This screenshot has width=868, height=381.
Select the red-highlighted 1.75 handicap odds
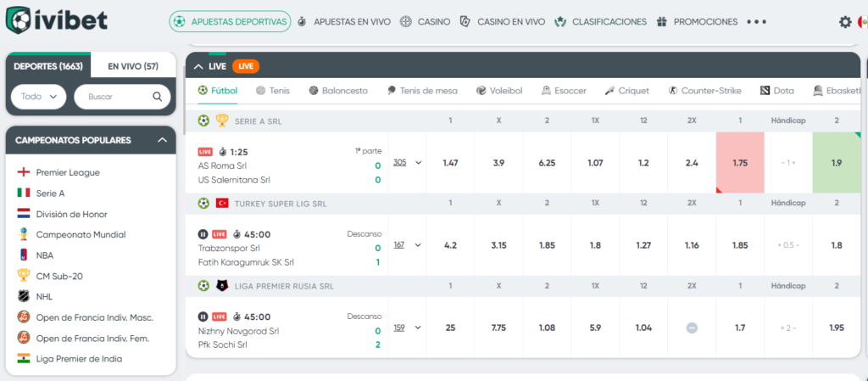click(740, 163)
